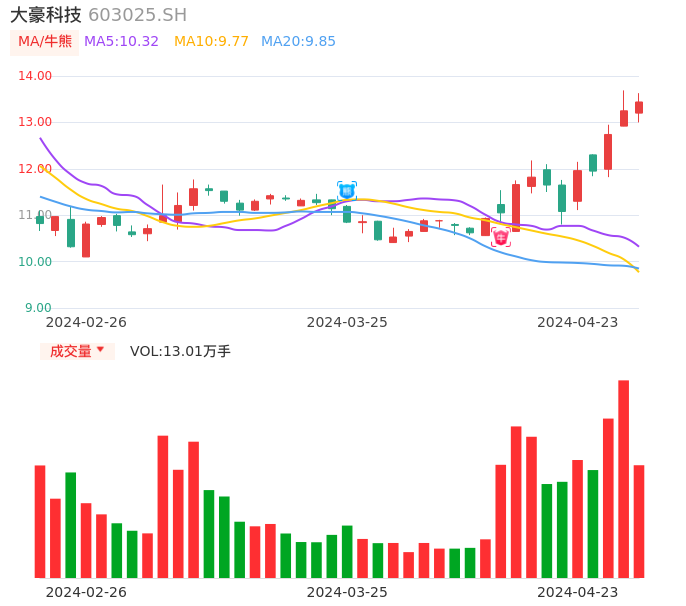Click the 2024-04-23 date under volume chart
Screen dimensions: 686x606
click(x=578, y=592)
